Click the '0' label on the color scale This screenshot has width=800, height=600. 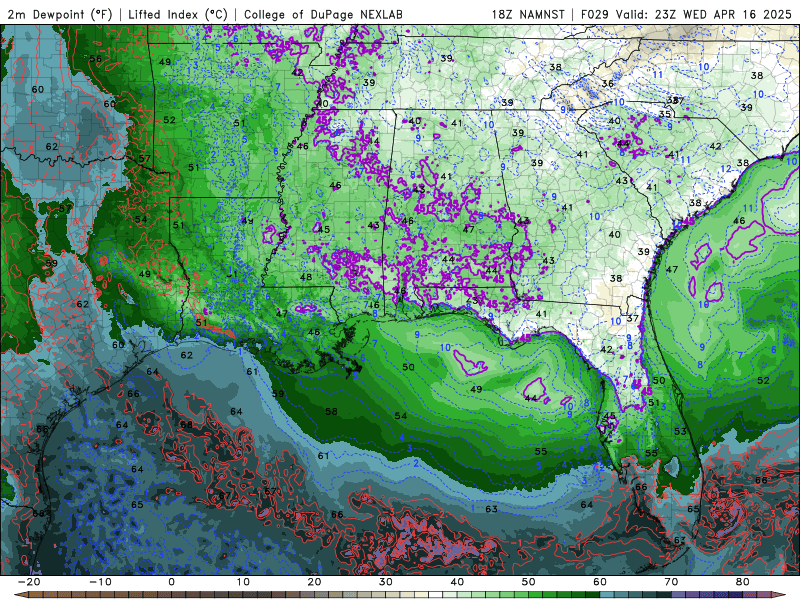(x=171, y=582)
